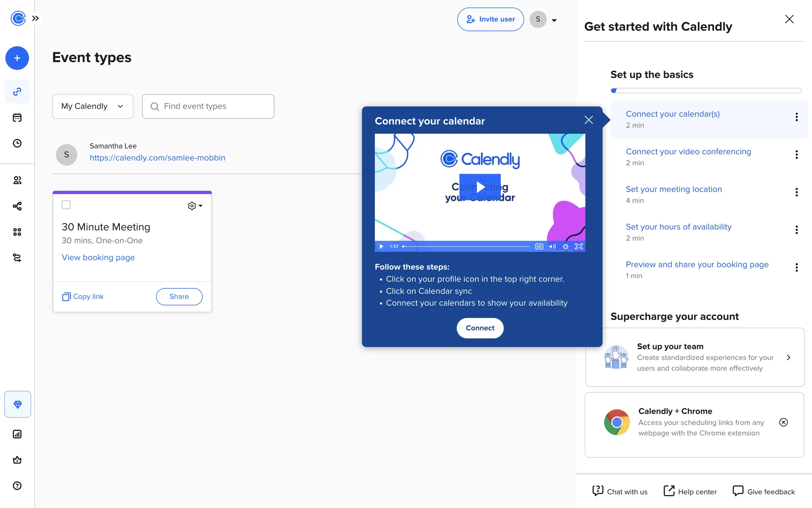Toggle closed captions on the video
The height and width of the screenshot is (508, 812).
[x=539, y=246]
